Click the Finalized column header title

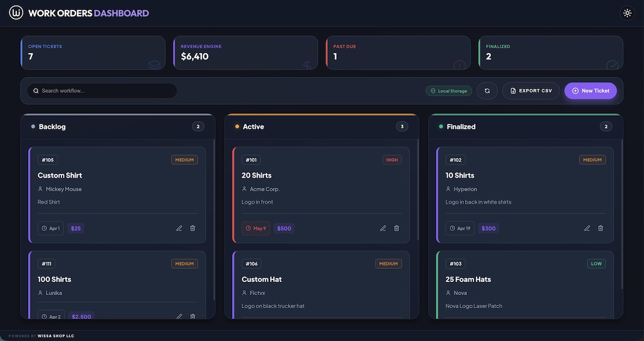point(461,126)
